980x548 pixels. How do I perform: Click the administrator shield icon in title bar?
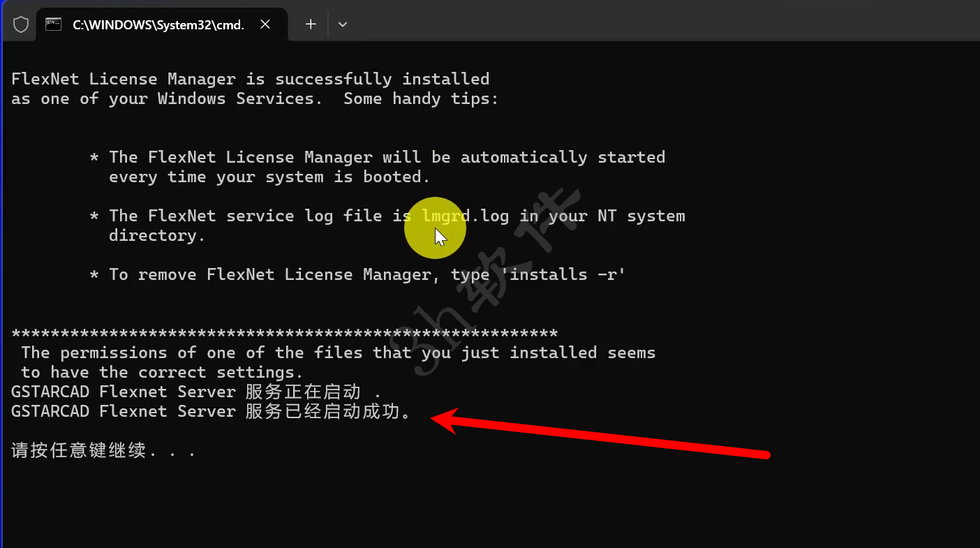tap(21, 24)
